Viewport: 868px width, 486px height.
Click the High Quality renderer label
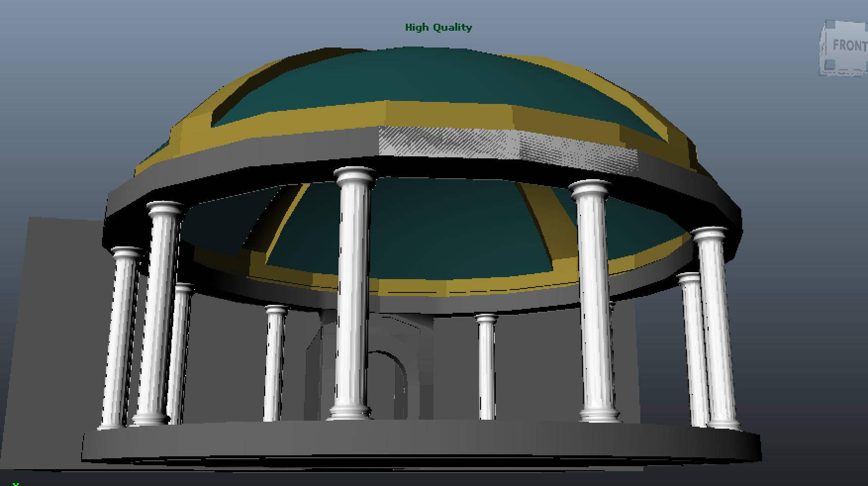point(438,27)
